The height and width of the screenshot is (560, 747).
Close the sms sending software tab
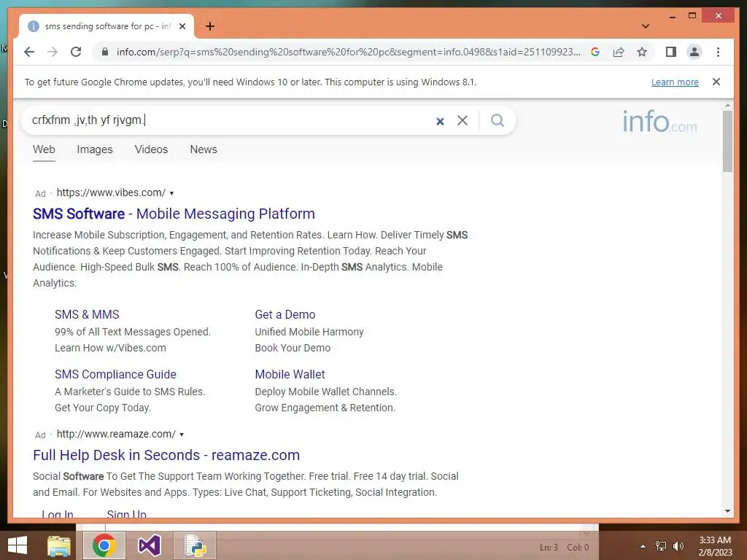(182, 26)
